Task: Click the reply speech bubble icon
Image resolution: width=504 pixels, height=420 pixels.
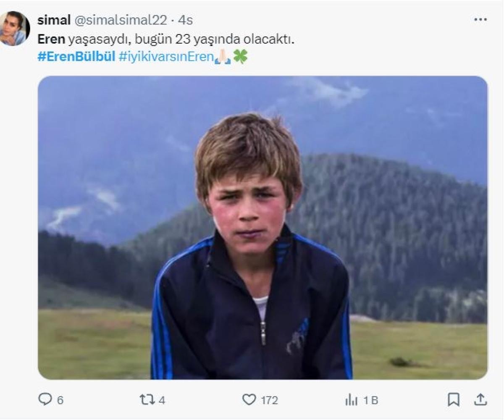Action: click(x=45, y=399)
